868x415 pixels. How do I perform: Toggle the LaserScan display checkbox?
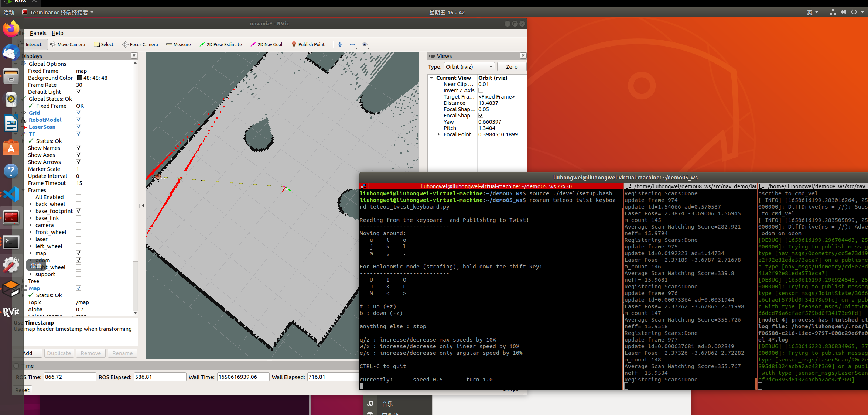click(79, 127)
